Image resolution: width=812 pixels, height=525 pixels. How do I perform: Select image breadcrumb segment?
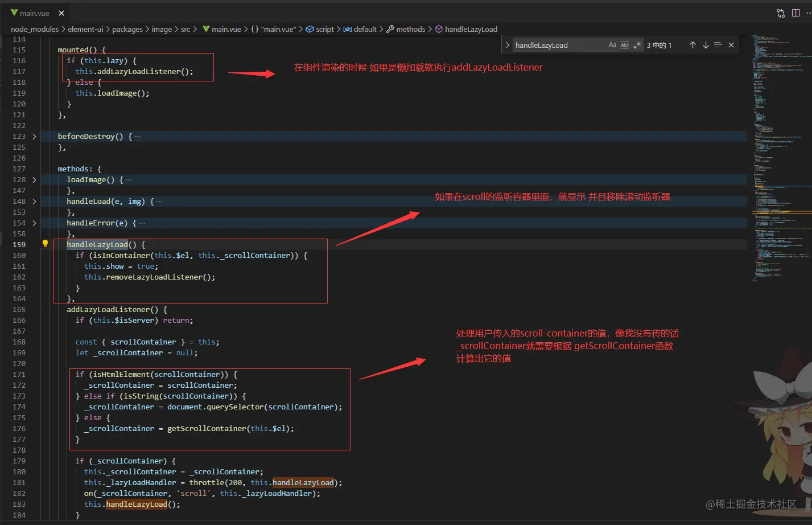click(x=162, y=29)
